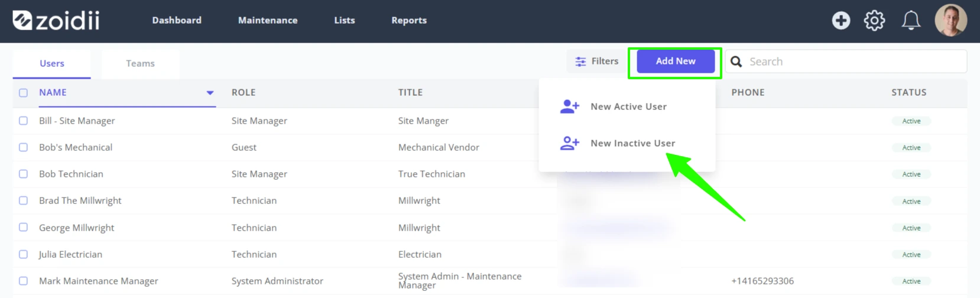The image size is (980, 298).
Task: Sort by the ROLE column header
Action: pyautogui.click(x=244, y=92)
